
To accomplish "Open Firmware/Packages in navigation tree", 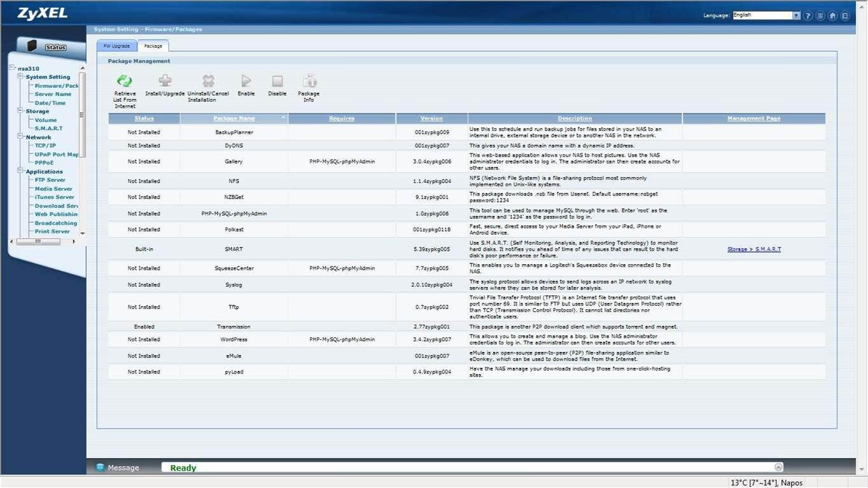I will pos(56,85).
